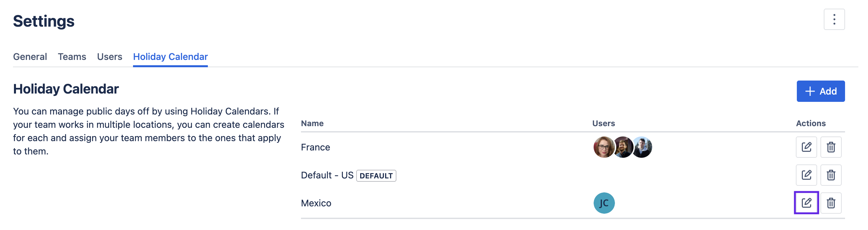Click the DEFAULT badge label
This screenshot has width=868, height=230.
point(376,176)
